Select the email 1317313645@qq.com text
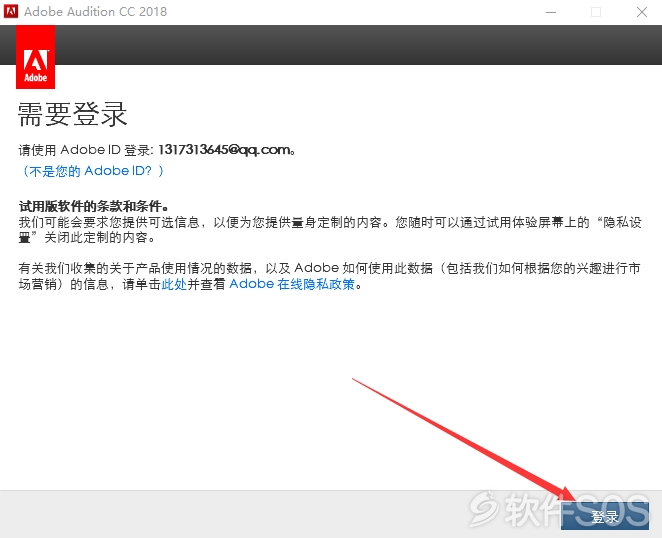Viewport: 662px width, 538px height. pyautogui.click(x=224, y=149)
